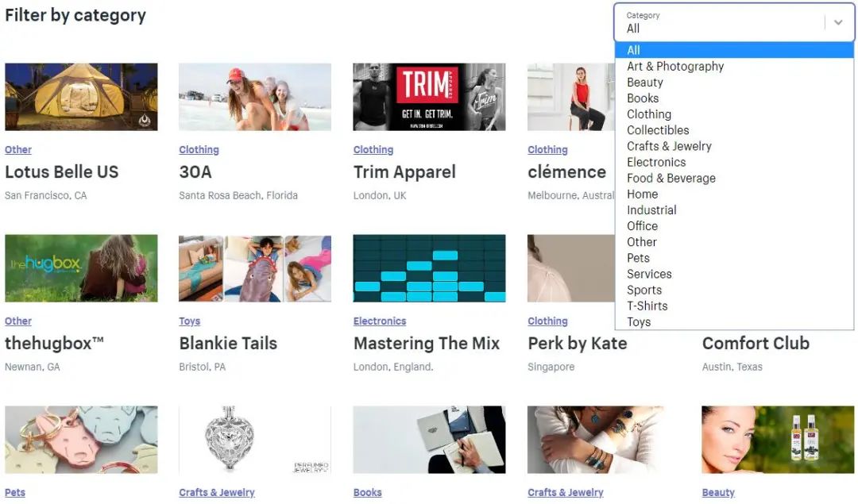The height and width of the screenshot is (504, 858).
Task: Open the 30A beach photo thumbnail
Action: pos(255,97)
